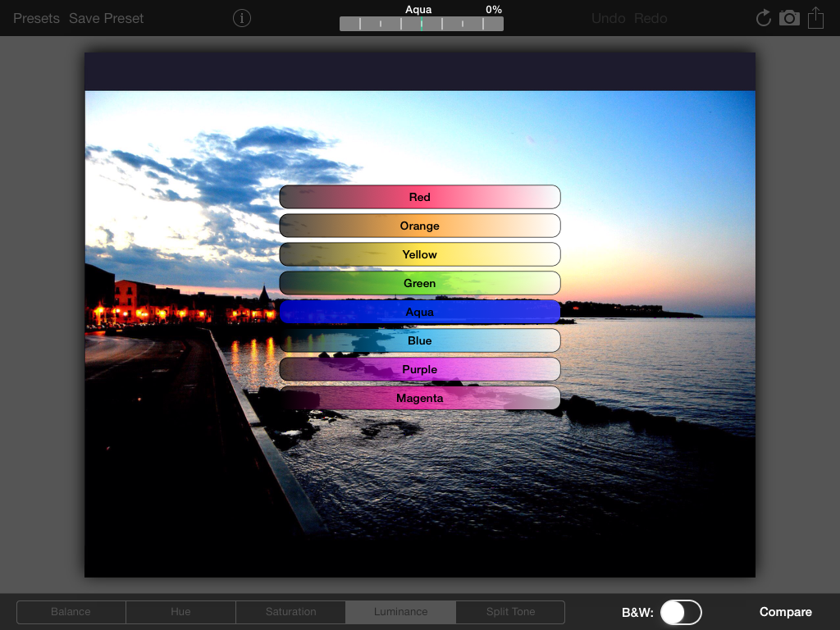Click the reset circular arrow icon

[763, 18]
